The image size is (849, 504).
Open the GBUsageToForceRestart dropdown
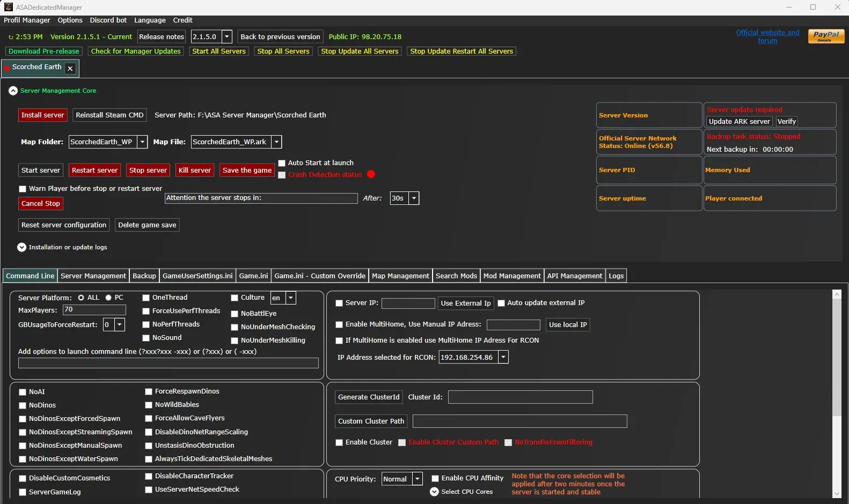(x=120, y=324)
